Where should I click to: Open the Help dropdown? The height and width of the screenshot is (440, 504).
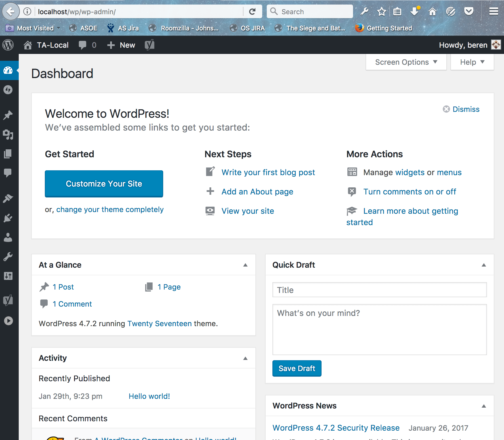coord(472,62)
